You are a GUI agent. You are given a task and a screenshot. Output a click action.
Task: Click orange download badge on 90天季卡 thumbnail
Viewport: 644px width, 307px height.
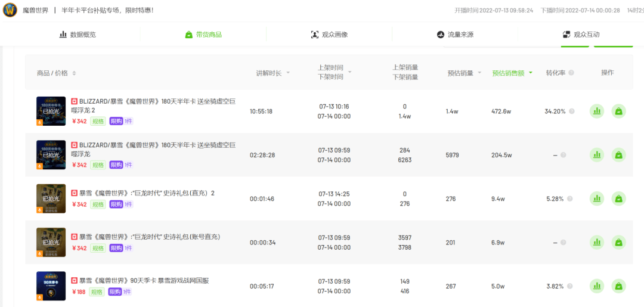(39, 297)
